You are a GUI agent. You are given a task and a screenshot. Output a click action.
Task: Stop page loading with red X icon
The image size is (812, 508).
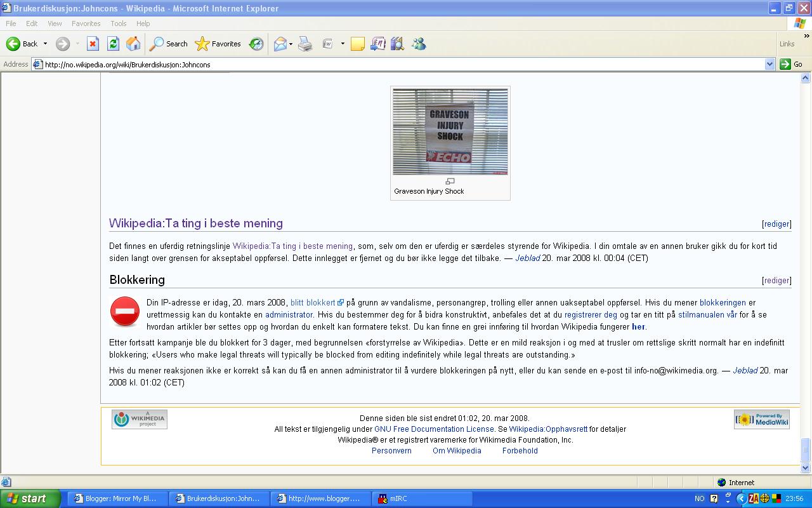coord(93,44)
